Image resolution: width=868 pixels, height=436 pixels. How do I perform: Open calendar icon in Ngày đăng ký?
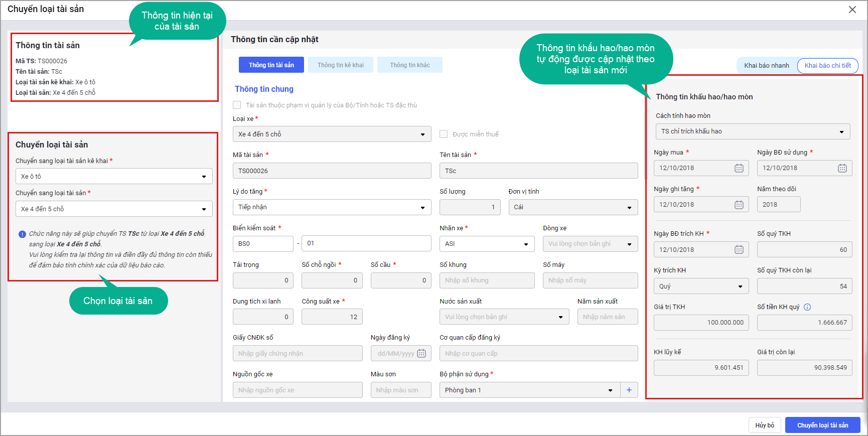(x=421, y=354)
